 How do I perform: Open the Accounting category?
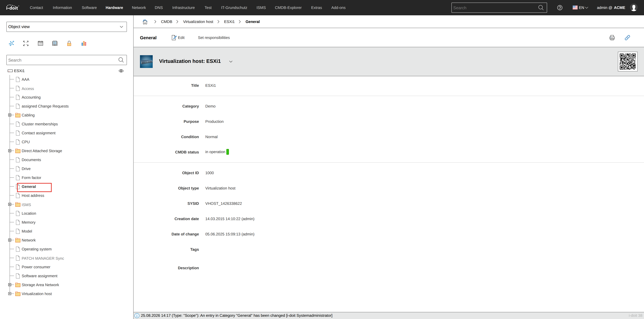(31, 97)
